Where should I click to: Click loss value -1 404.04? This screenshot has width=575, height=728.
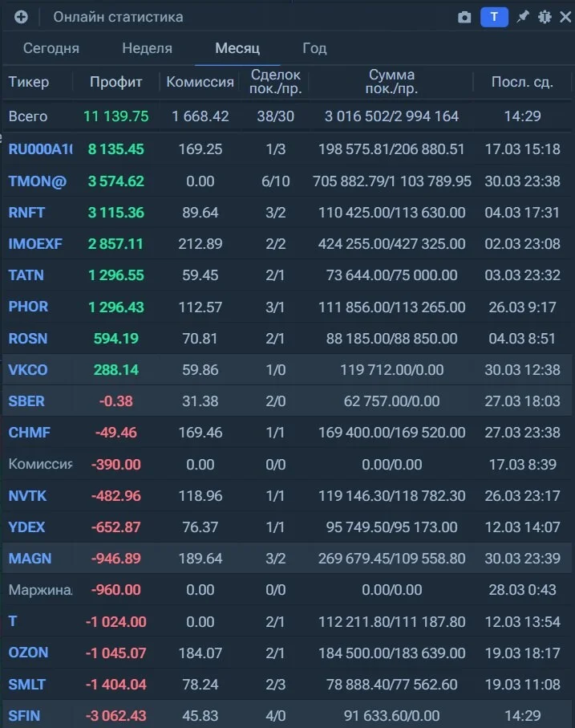[x=116, y=685]
